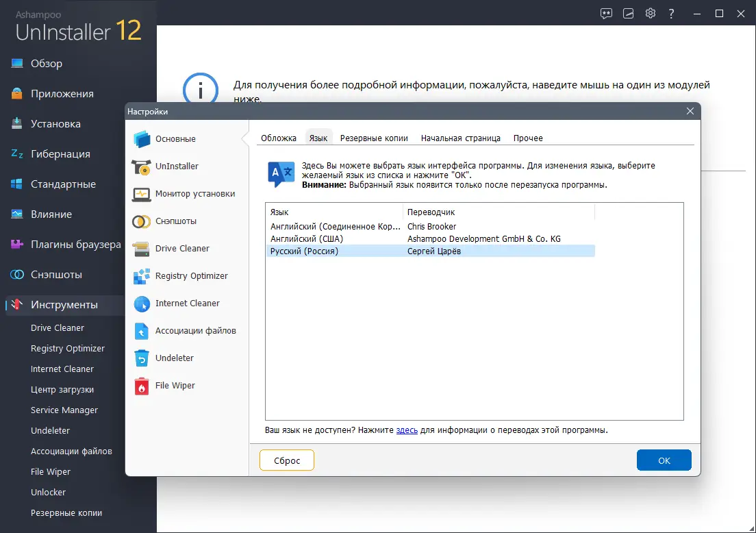Open Стандартные section label in sidebar
Image resolution: width=756 pixels, height=533 pixels.
point(63,184)
